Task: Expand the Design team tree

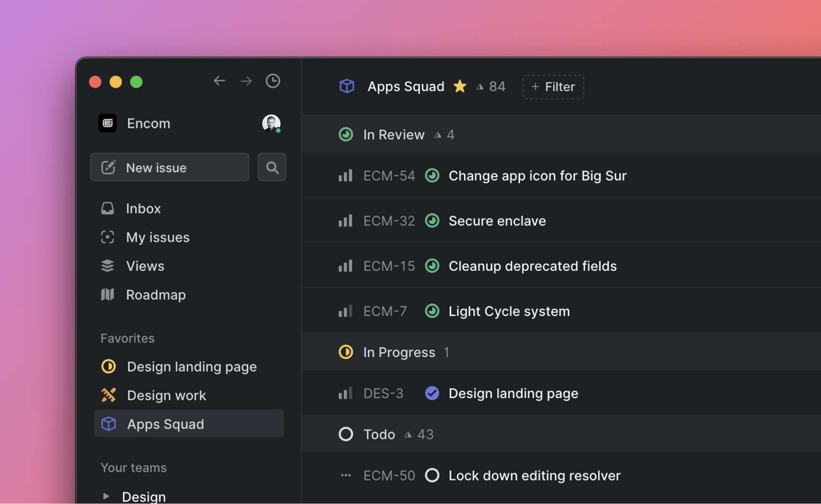Action: (x=106, y=496)
